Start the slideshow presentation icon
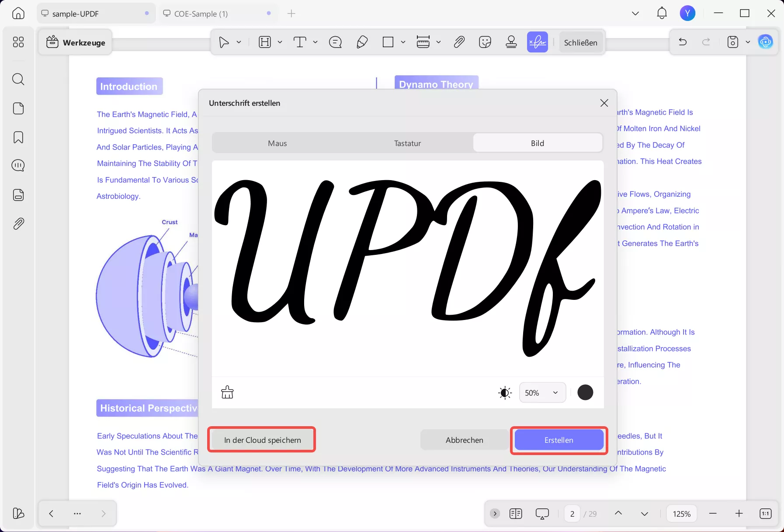This screenshot has width=784, height=532. [542, 514]
